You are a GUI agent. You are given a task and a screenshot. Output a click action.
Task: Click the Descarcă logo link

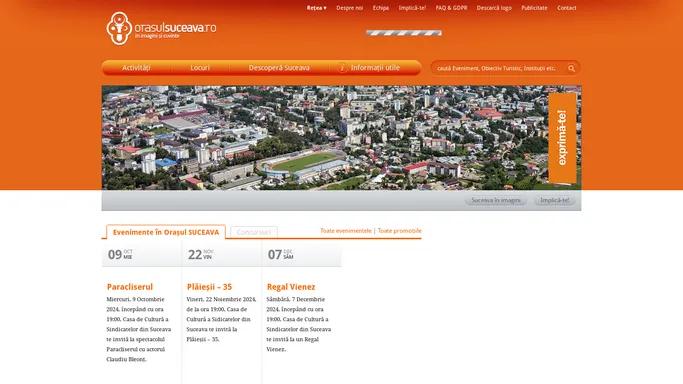coord(494,8)
